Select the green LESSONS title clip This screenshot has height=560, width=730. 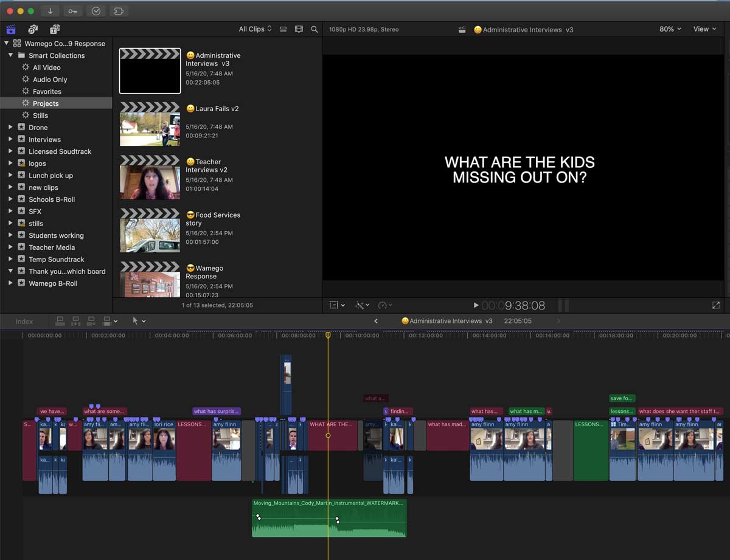click(x=591, y=450)
